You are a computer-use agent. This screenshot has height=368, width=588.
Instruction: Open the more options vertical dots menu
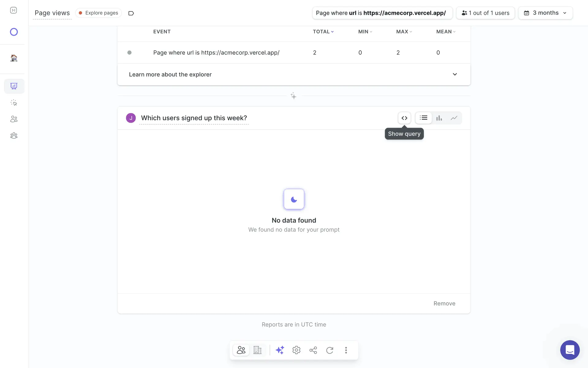click(346, 350)
